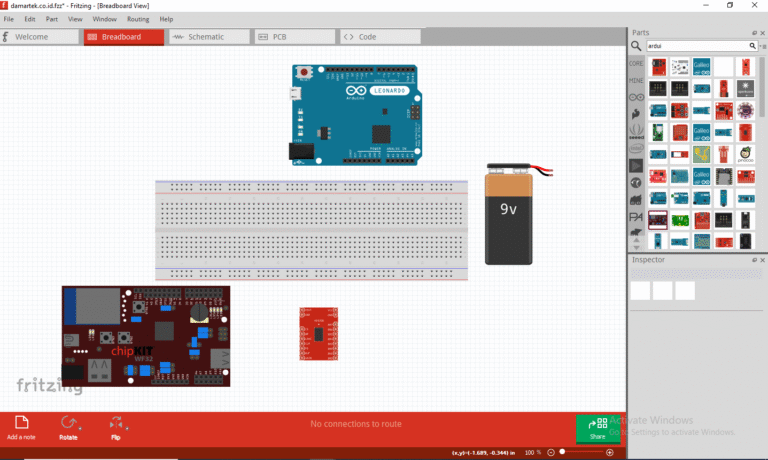Click the zoom slider handle
This screenshot has width=768, height=460.
click(562, 452)
